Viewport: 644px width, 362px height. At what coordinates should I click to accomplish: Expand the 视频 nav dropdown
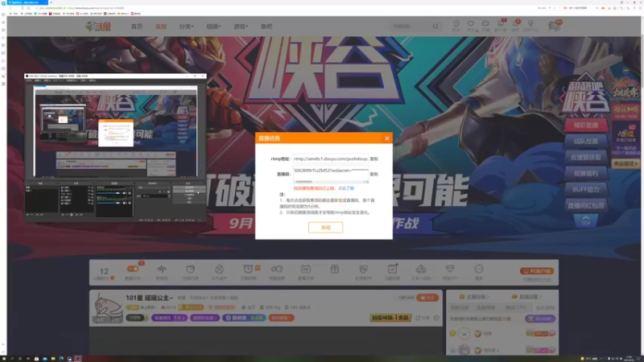coord(213,27)
